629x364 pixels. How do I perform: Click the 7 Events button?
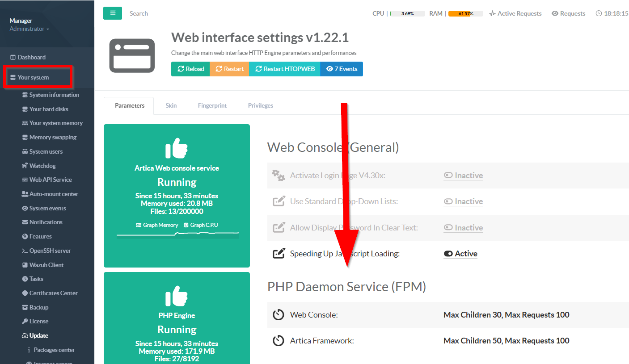[342, 69]
